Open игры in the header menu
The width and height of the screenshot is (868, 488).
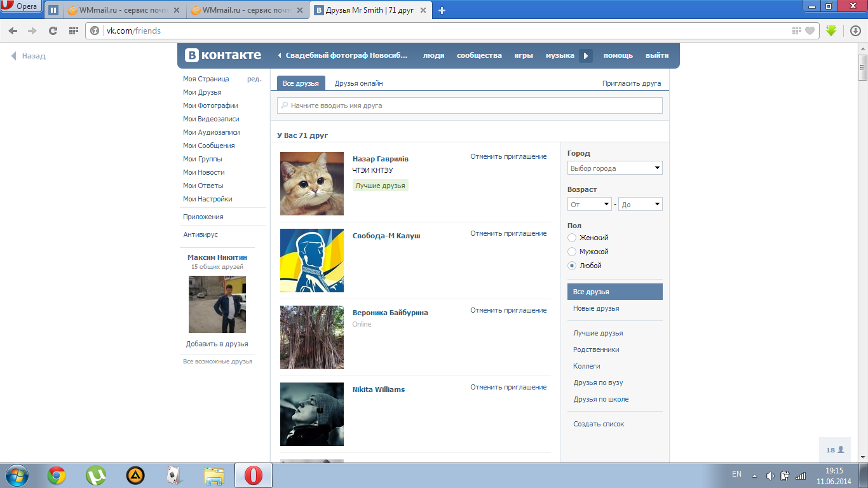(x=524, y=55)
